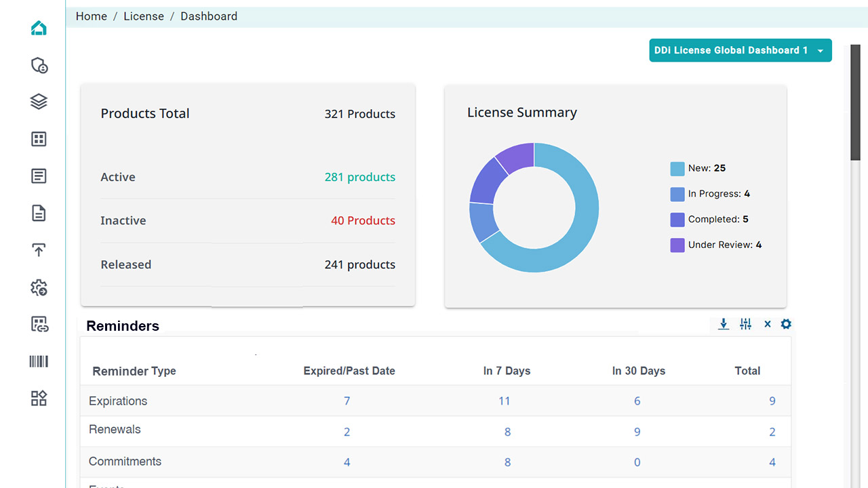The height and width of the screenshot is (488, 868).
Task: Close the Reminders panel with the X
Action: click(x=767, y=324)
